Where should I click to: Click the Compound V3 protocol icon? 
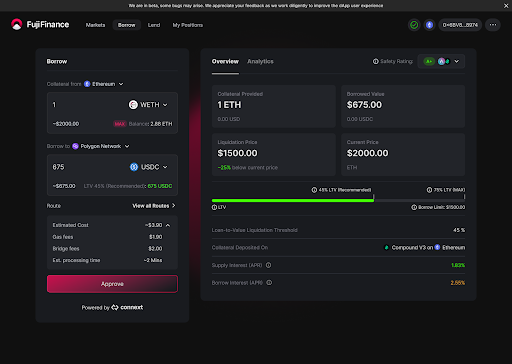(386, 248)
